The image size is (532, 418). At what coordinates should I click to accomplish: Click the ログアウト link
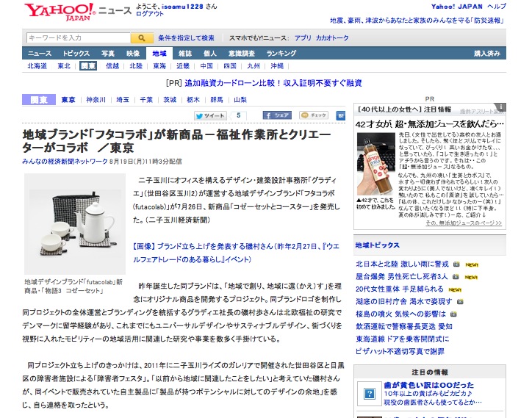pyautogui.click(x=150, y=14)
